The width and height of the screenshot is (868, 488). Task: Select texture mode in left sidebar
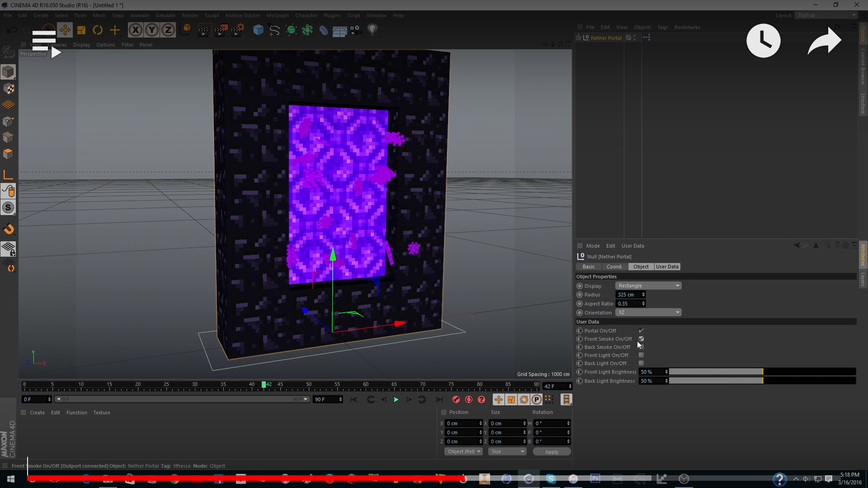coord(8,89)
